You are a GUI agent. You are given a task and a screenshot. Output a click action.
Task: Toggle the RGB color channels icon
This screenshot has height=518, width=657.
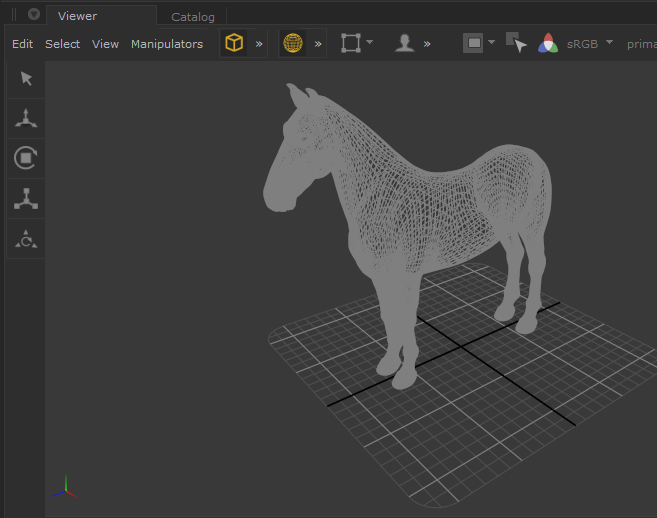(x=548, y=43)
